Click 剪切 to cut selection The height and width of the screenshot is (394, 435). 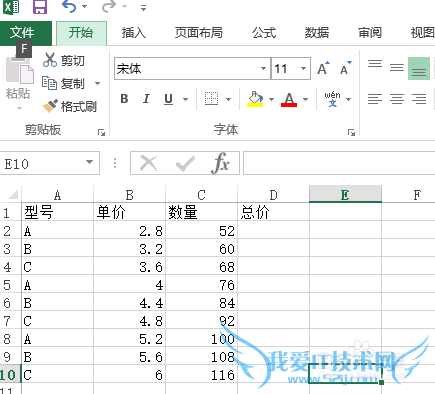pos(64,60)
